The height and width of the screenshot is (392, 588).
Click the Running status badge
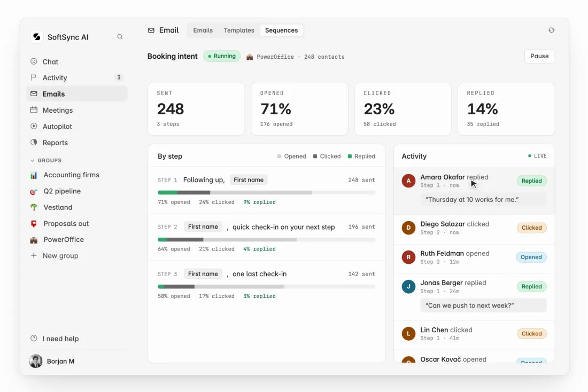pos(222,56)
